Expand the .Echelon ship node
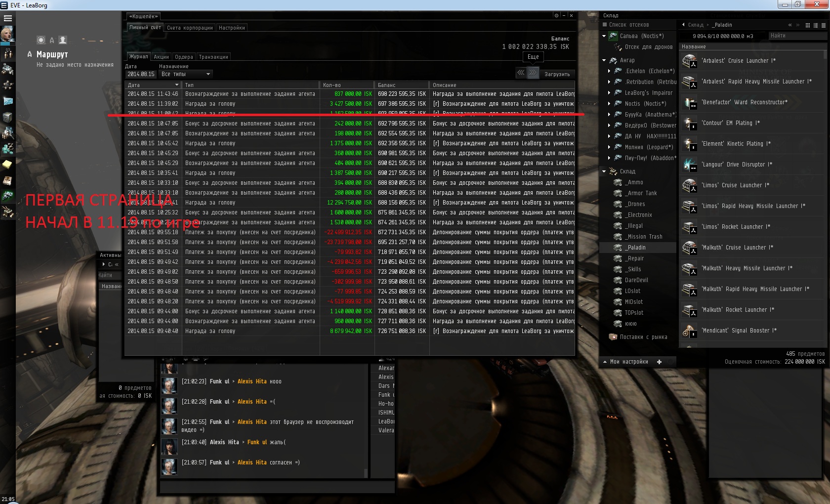Image resolution: width=830 pixels, height=504 pixels. point(609,71)
